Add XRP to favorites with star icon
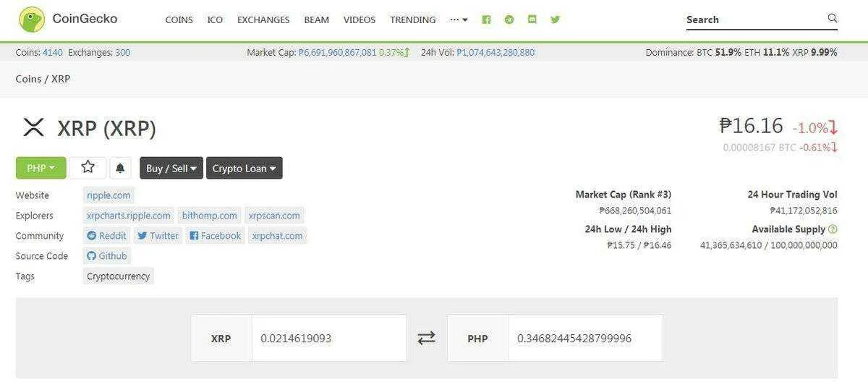The image size is (868, 390). (x=88, y=168)
